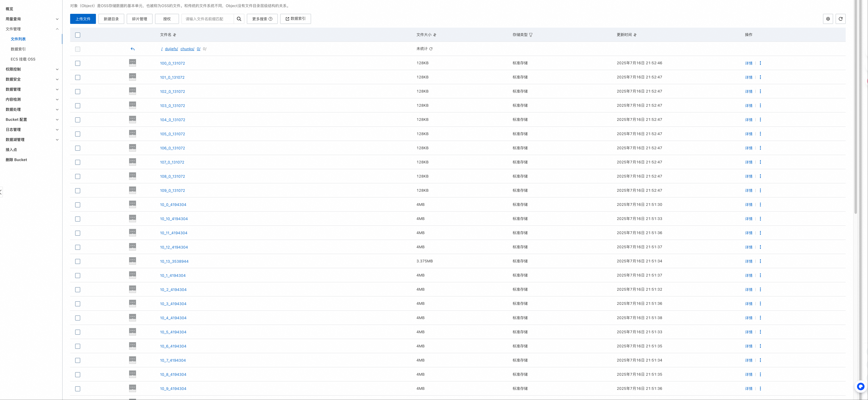Filter storage type funnel icon

coord(531,35)
